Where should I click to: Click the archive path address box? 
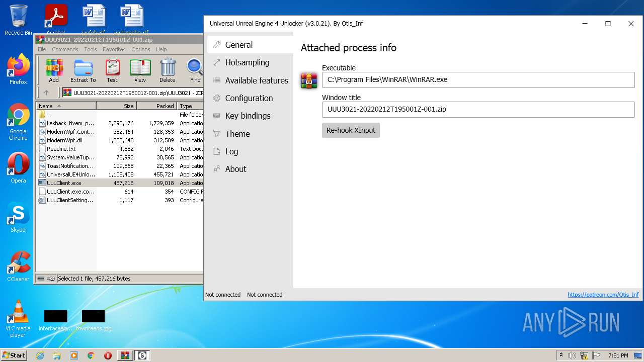pos(133,93)
